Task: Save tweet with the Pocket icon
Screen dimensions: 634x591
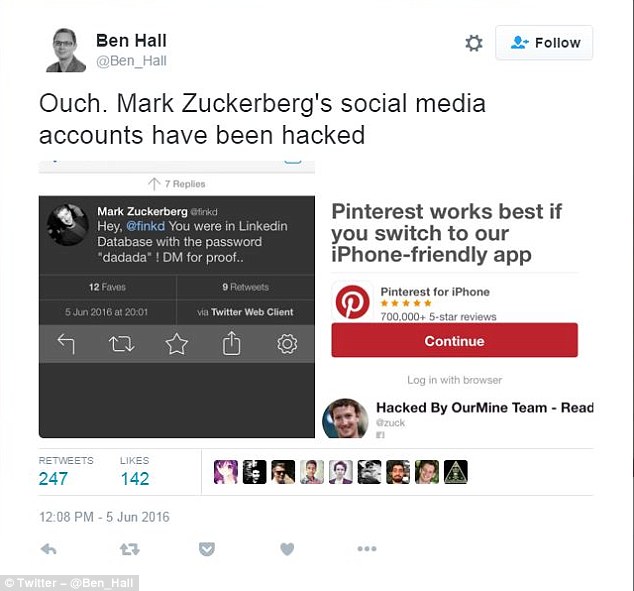Action: [207, 548]
